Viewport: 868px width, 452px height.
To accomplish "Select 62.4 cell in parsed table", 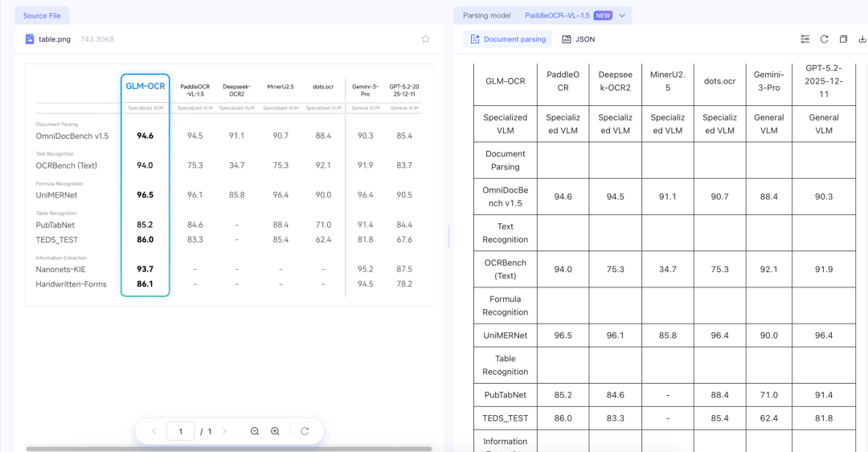I will pos(769,418).
